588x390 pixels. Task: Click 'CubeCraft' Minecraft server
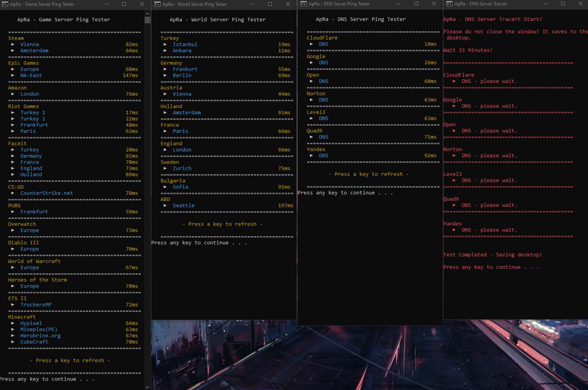34,342
